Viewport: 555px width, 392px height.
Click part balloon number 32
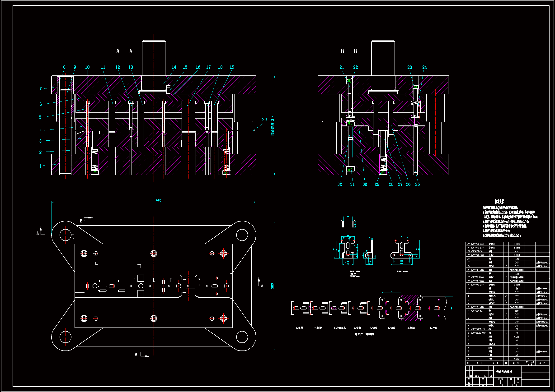tap(340, 184)
